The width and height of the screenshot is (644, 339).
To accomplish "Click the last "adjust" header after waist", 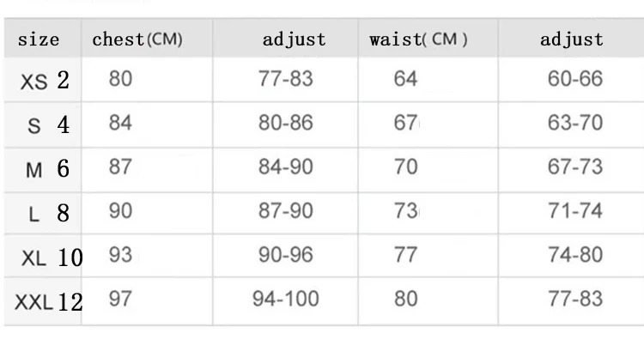I will (x=572, y=39).
